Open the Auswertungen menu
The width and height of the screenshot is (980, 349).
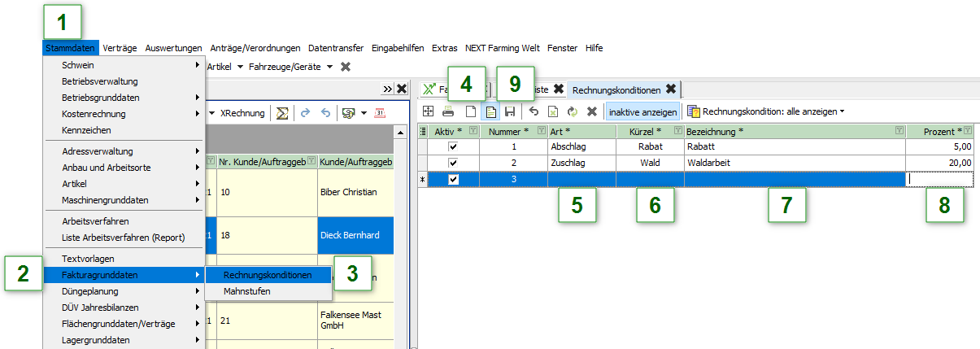click(174, 48)
